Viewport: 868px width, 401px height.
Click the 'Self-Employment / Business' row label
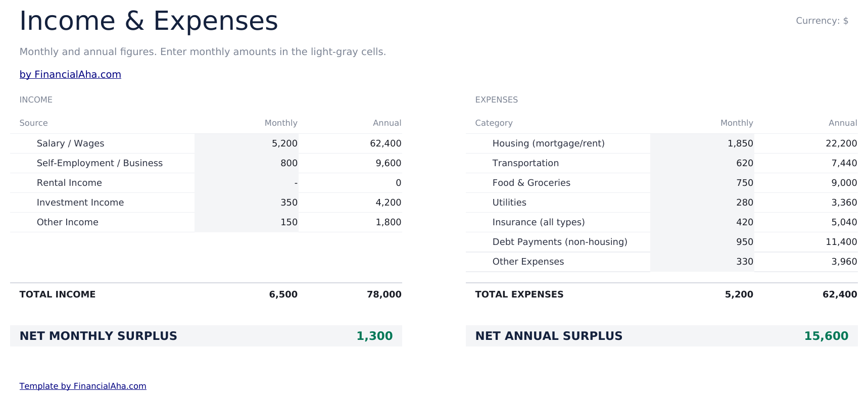click(x=100, y=163)
